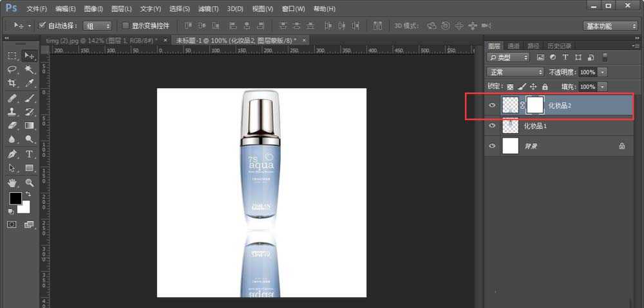The height and width of the screenshot is (308, 644).
Task: Switch to the 历史记录 panel tab
Action: [558, 46]
